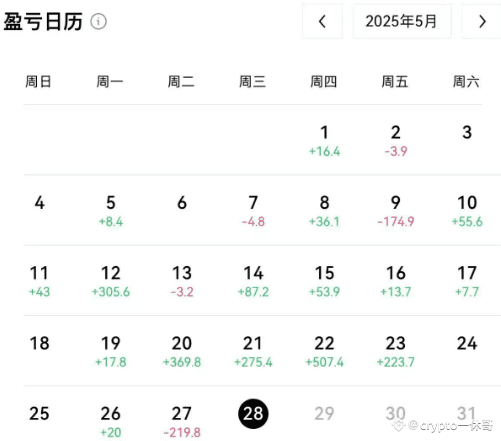Screen dimensions: 501x441
Task: Select May 7 showing -4.8
Action: [253, 211]
